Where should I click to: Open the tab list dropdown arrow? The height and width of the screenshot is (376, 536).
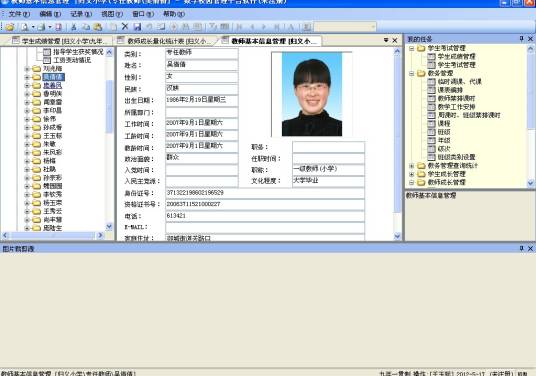[386, 40]
